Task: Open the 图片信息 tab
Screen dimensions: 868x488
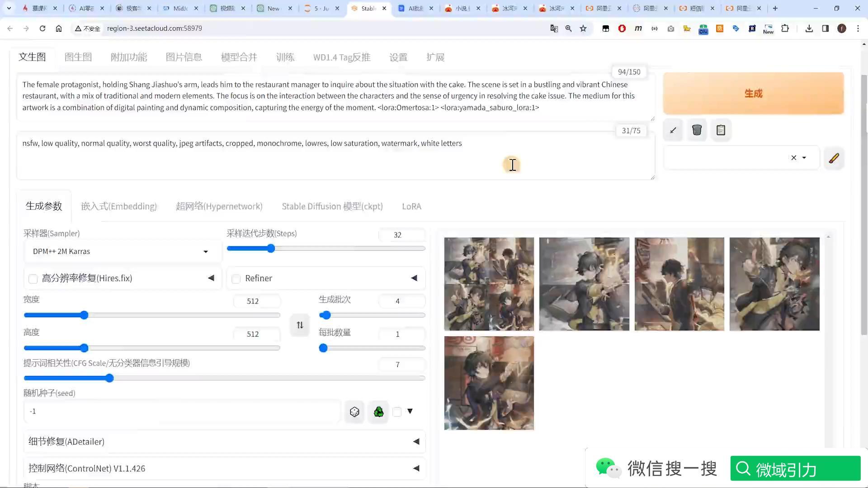Action: click(184, 57)
